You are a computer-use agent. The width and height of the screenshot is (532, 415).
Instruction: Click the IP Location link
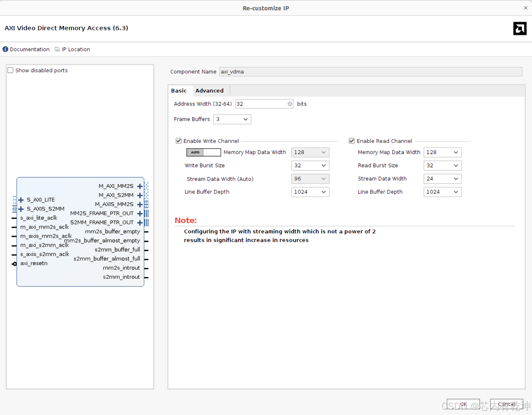coord(76,49)
